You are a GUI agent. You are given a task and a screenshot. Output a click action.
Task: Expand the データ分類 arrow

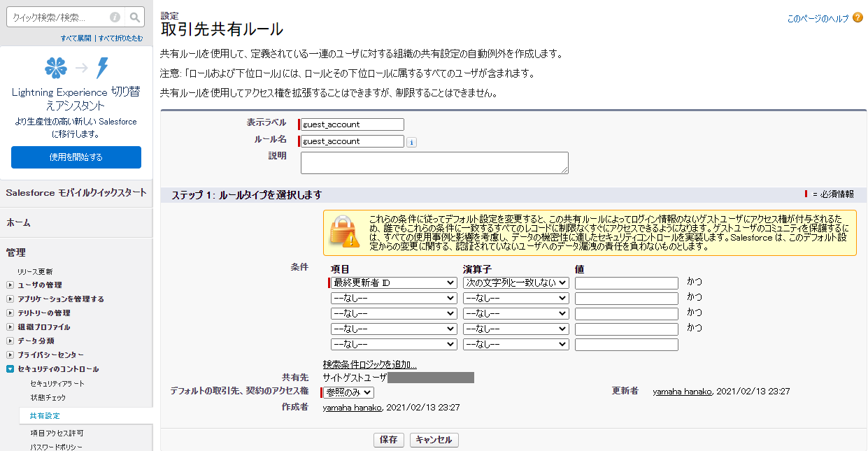[10, 341]
